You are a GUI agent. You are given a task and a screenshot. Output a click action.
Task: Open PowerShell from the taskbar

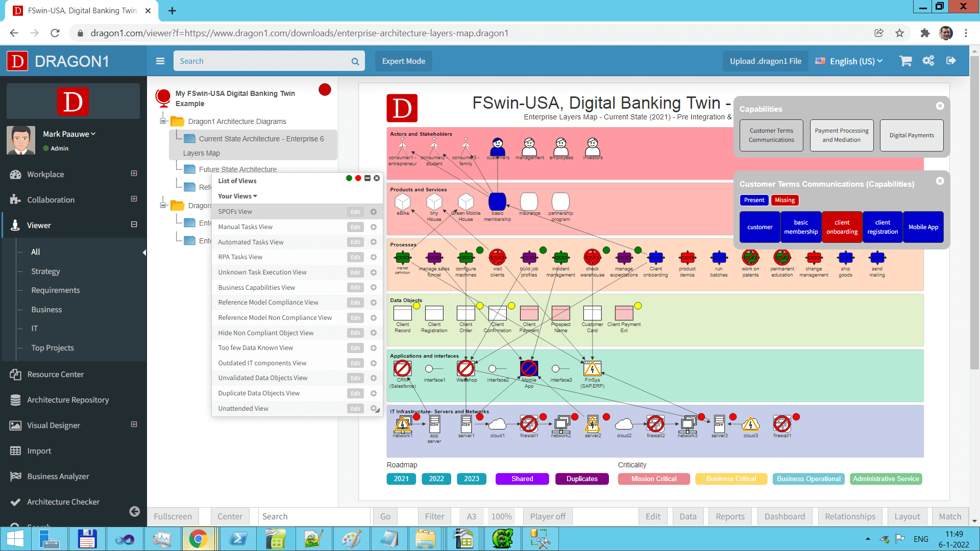point(238,539)
